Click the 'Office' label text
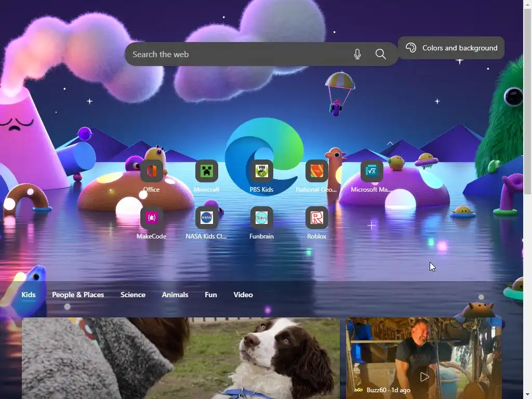532x399 pixels. [x=151, y=190]
